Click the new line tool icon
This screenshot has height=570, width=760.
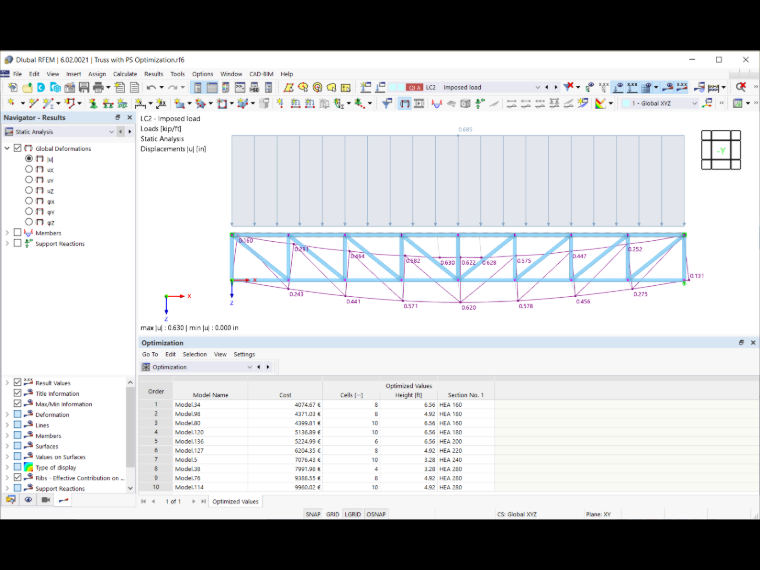coord(33,103)
